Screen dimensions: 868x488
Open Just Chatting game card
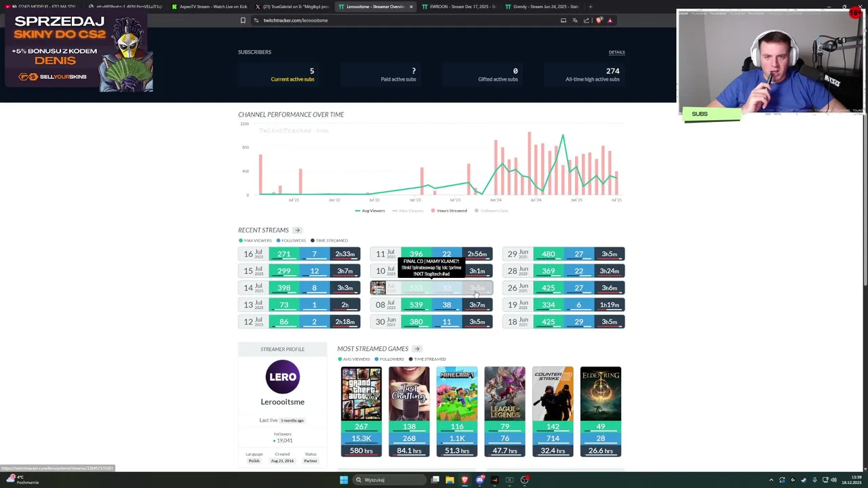[409, 412]
